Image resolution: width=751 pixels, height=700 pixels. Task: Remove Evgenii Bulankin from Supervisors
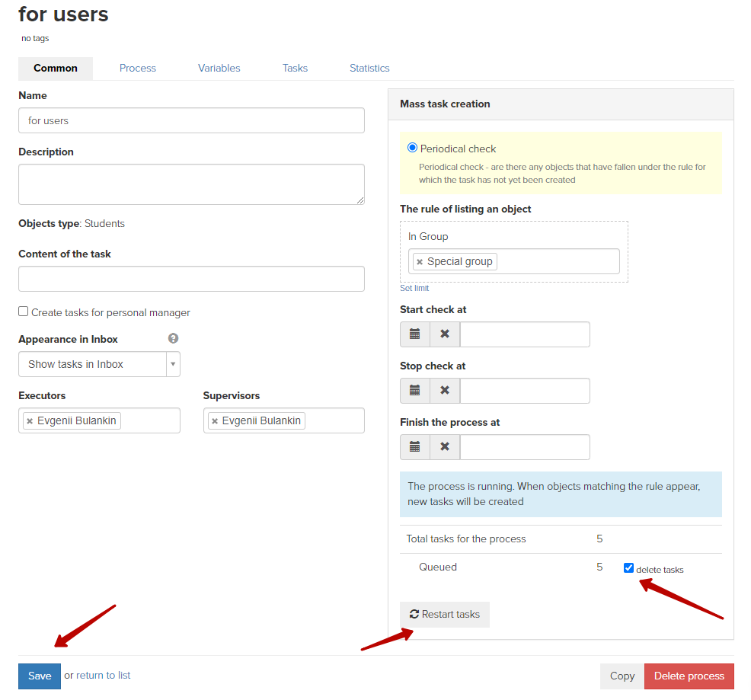tap(215, 421)
